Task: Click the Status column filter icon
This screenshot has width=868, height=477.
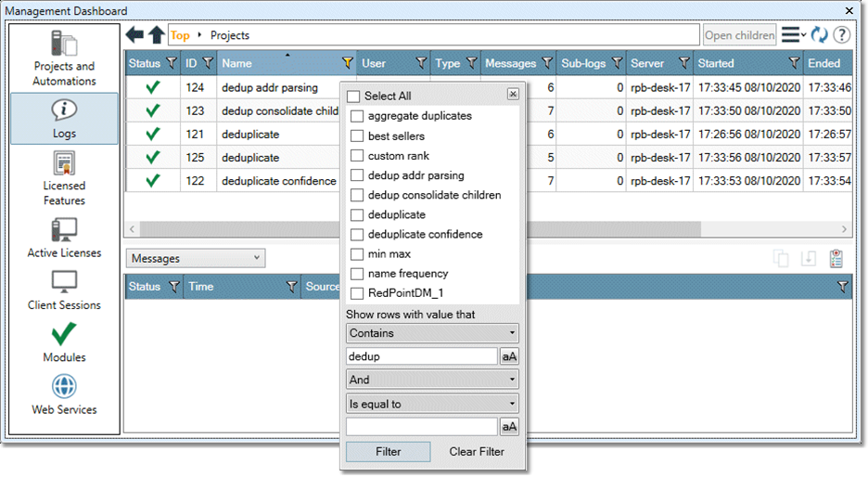Action: pyautogui.click(x=171, y=64)
